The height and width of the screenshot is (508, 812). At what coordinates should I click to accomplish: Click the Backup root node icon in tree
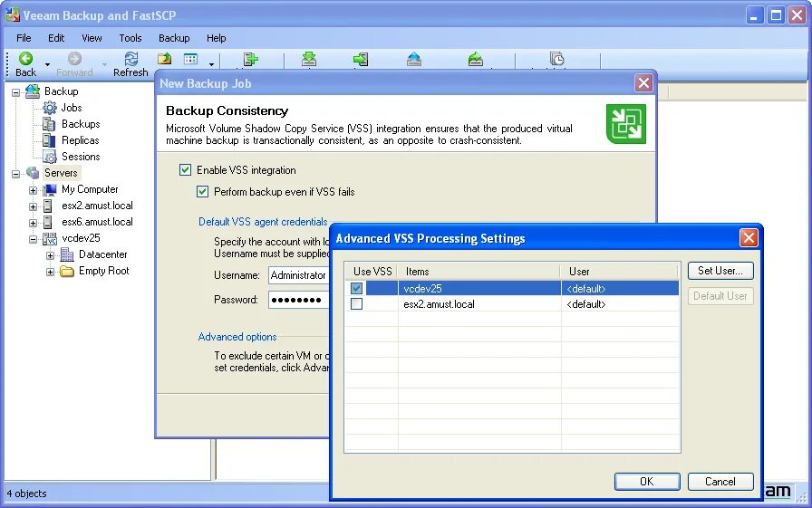coord(33,91)
